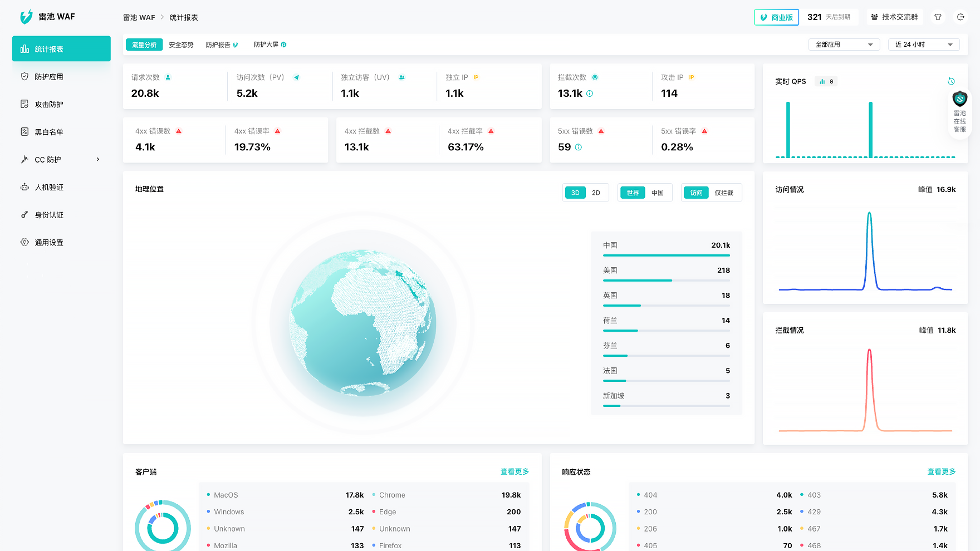
Task: Click the logout icon at top right
Action: [x=961, y=17]
